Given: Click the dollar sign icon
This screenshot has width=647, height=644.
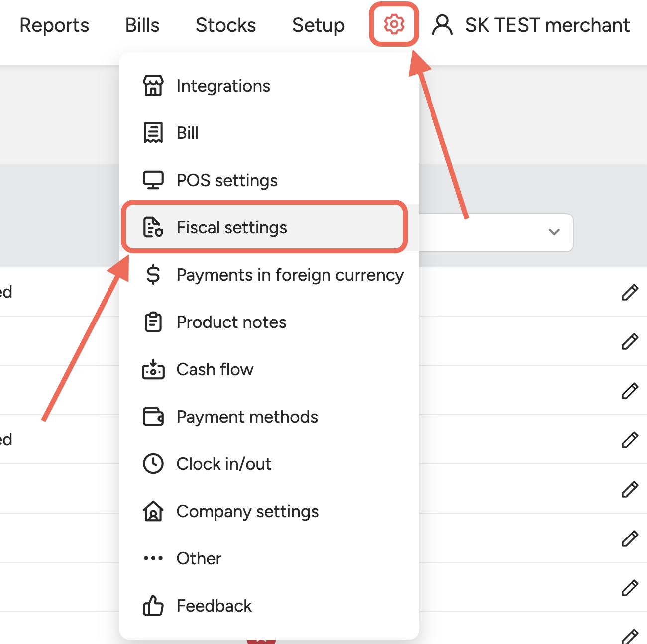Looking at the screenshot, I should (153, 275).
